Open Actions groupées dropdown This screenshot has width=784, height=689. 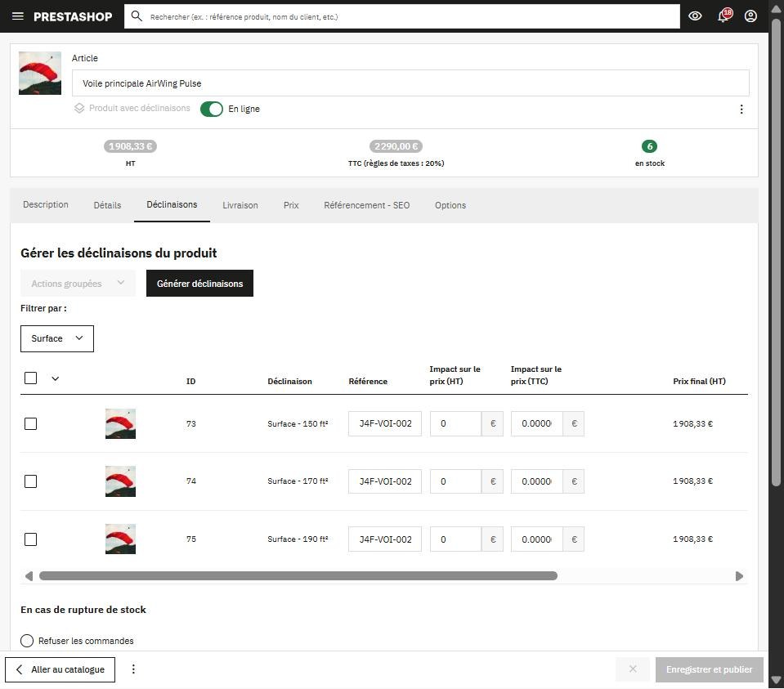(x=78, y=283)
